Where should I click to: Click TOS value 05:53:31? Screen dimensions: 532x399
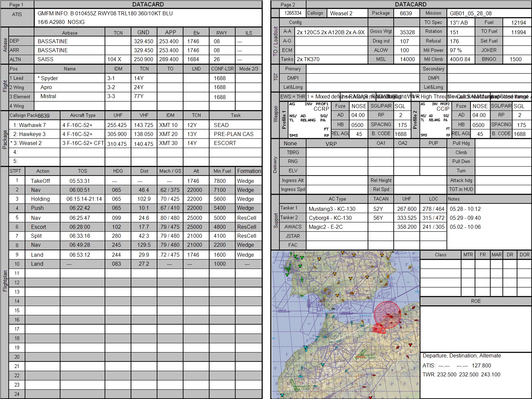pos(80,181)
